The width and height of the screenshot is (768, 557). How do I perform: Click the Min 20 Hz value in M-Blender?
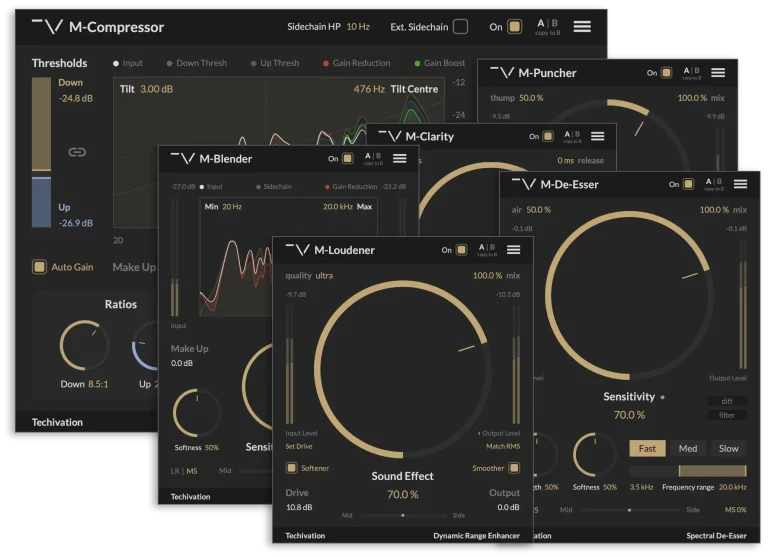tap(232, 207)
